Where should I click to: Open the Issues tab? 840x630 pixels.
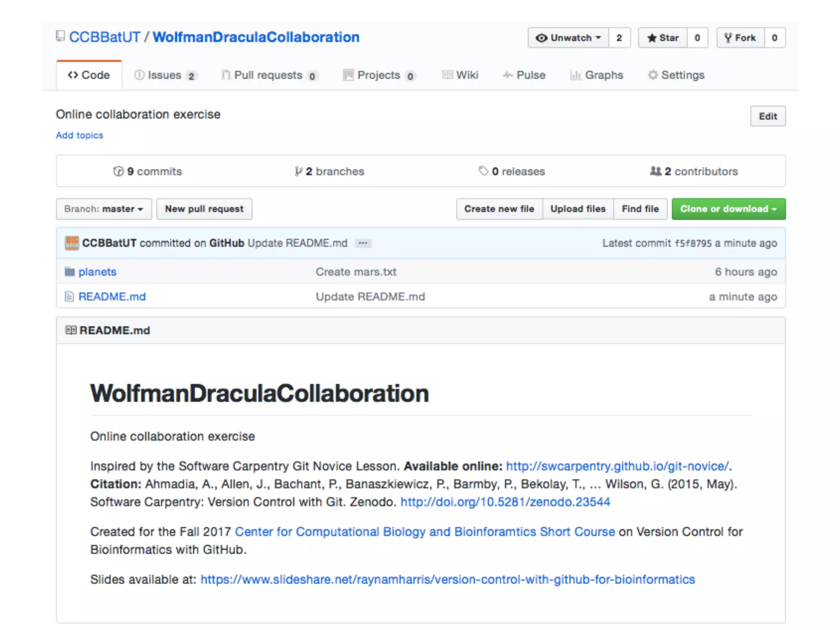[166, 75]
